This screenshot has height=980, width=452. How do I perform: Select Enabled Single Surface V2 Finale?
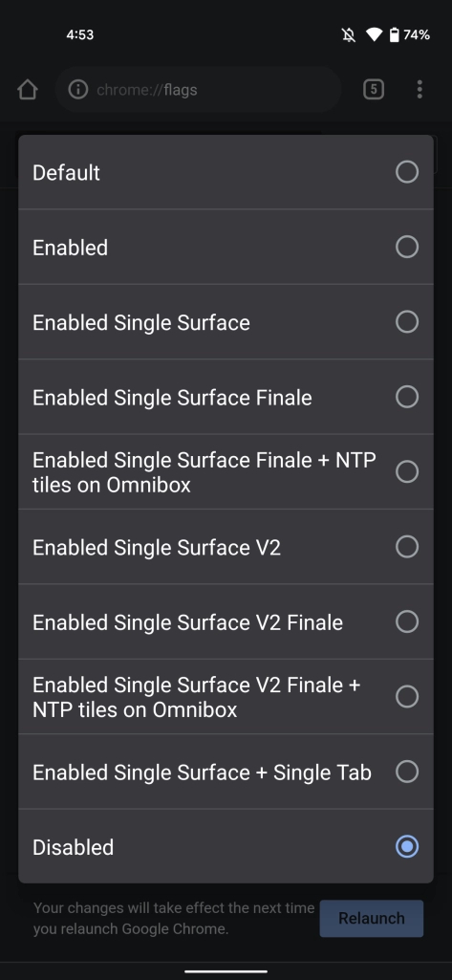226,621
